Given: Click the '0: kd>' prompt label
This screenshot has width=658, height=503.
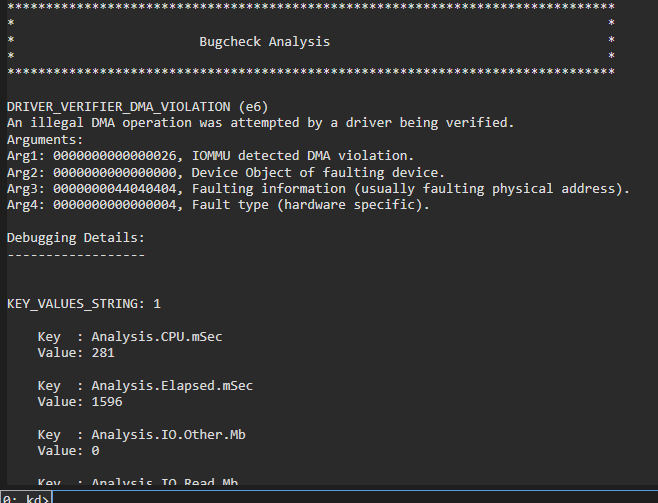Looking at the screenshot, I should click(23, 497).
